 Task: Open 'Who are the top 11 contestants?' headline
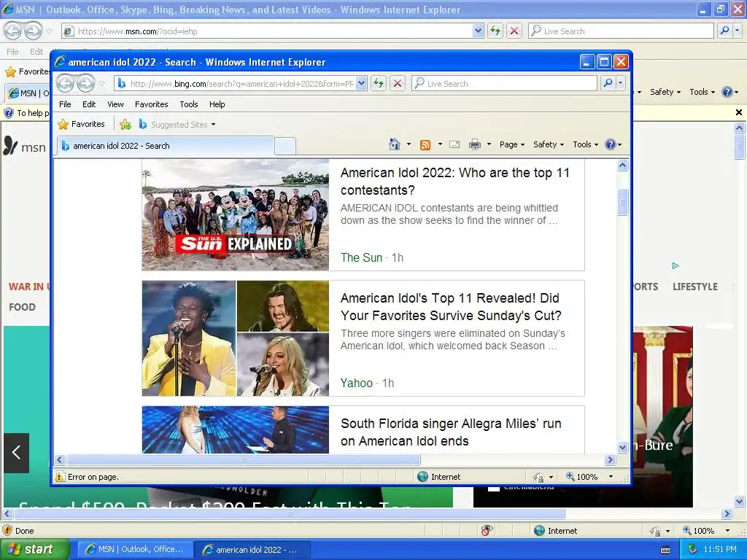(455, 182)
